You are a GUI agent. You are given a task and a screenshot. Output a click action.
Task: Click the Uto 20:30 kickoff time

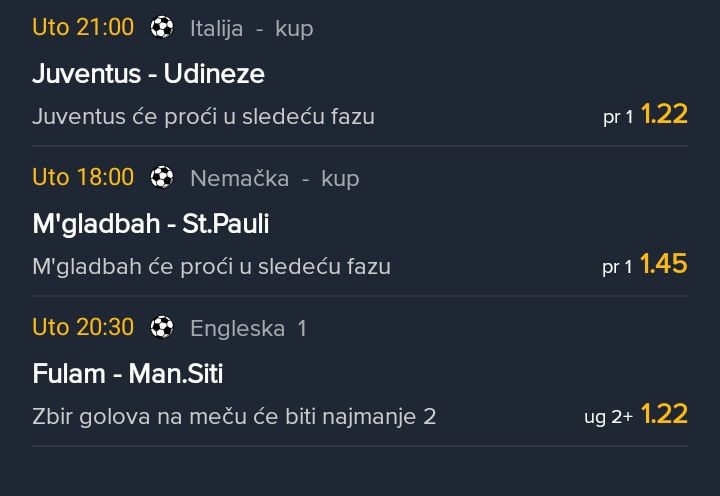tap(83, 327)
